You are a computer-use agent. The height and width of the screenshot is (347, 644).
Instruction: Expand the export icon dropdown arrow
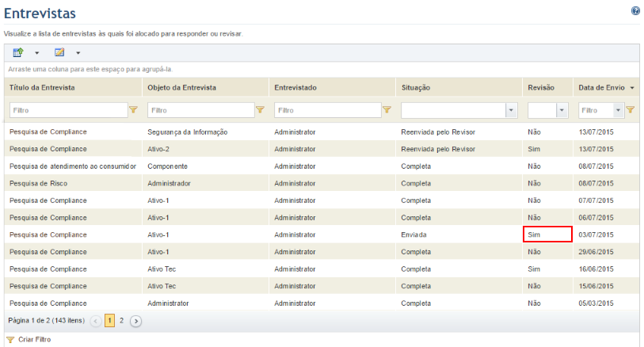click(x=37, y=53)
